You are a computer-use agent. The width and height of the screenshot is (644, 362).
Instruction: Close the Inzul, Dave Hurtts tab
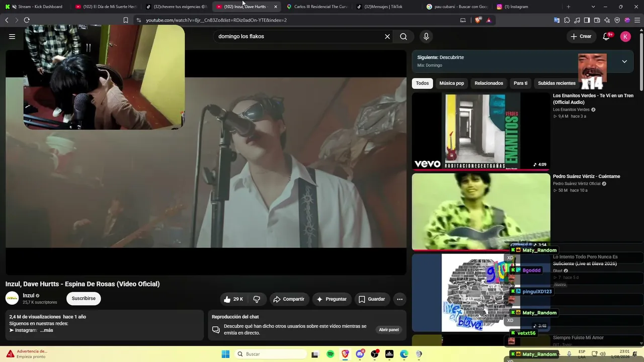(275, 7)
